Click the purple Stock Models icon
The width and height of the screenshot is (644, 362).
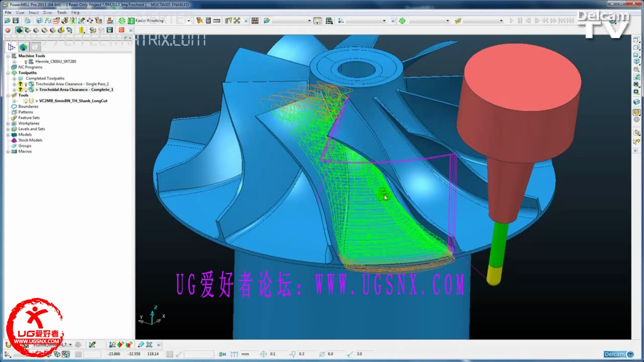14,140
